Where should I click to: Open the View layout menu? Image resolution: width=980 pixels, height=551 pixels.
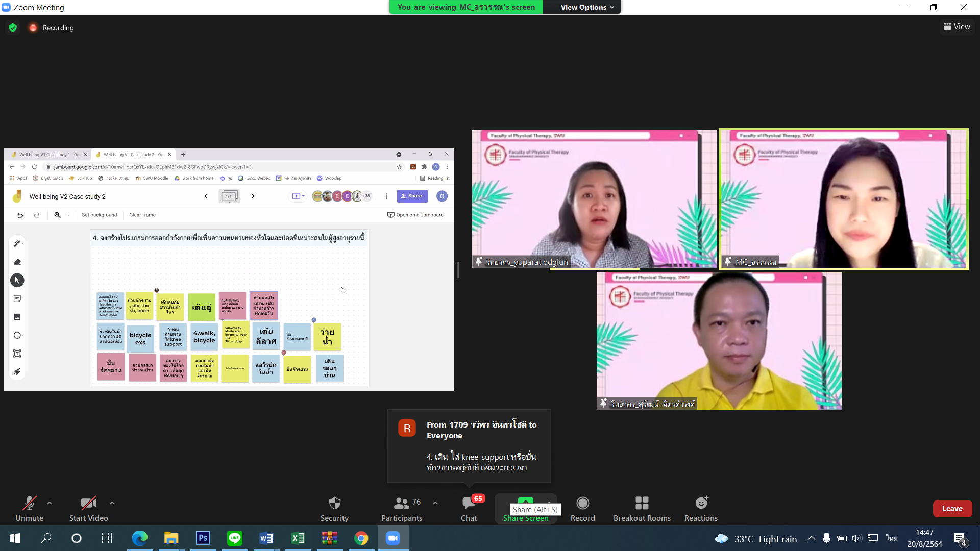(957, 27)
